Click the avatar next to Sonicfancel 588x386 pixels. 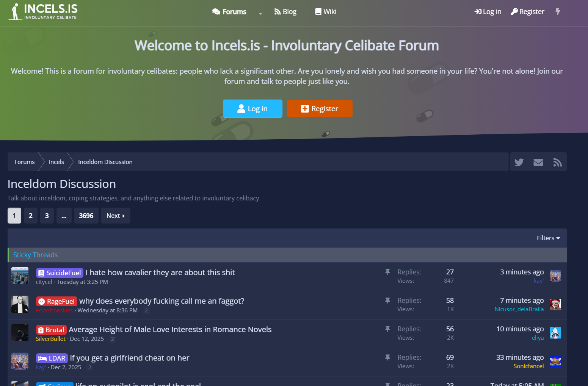[x=555, y=361]
